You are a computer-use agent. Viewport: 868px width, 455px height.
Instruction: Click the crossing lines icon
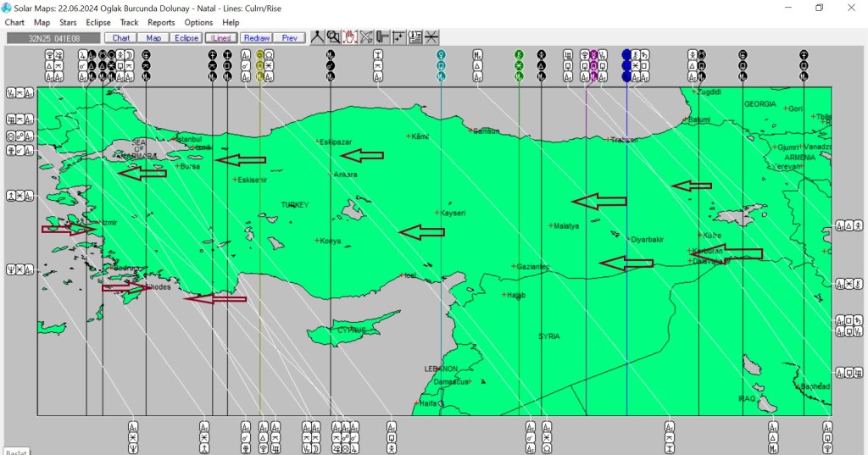pyautogui.click(x=431, y=37)
